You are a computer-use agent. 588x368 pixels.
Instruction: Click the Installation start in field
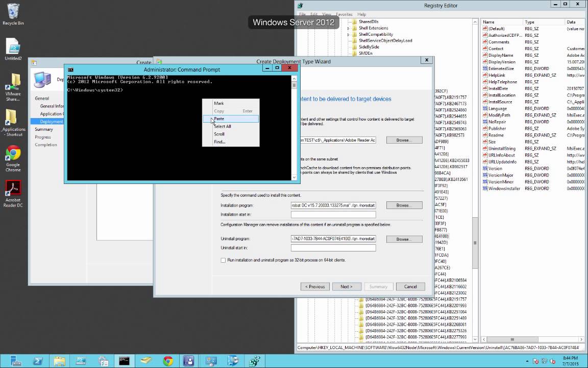[x=333, y=215]
